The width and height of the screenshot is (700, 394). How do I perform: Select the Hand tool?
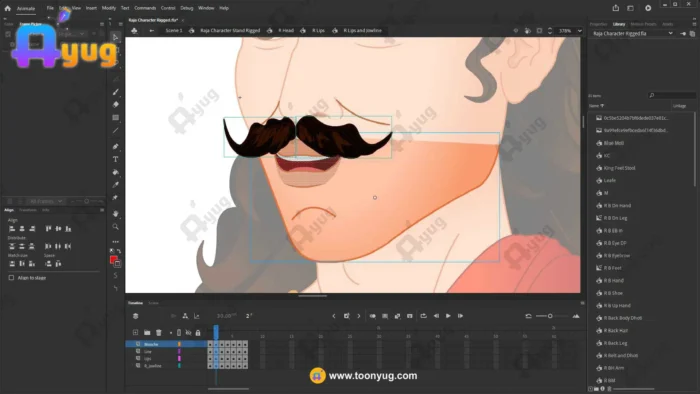coord(116,214)
